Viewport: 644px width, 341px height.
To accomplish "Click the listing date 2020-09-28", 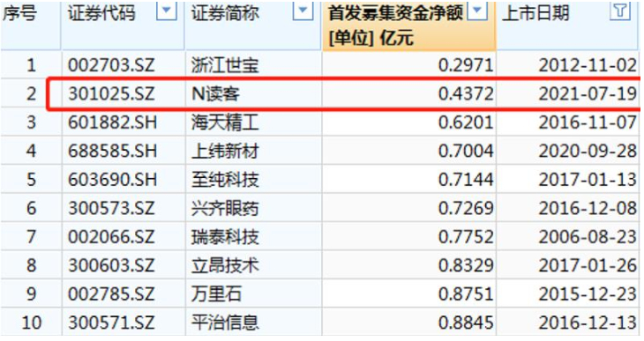I will click(588, 151).
